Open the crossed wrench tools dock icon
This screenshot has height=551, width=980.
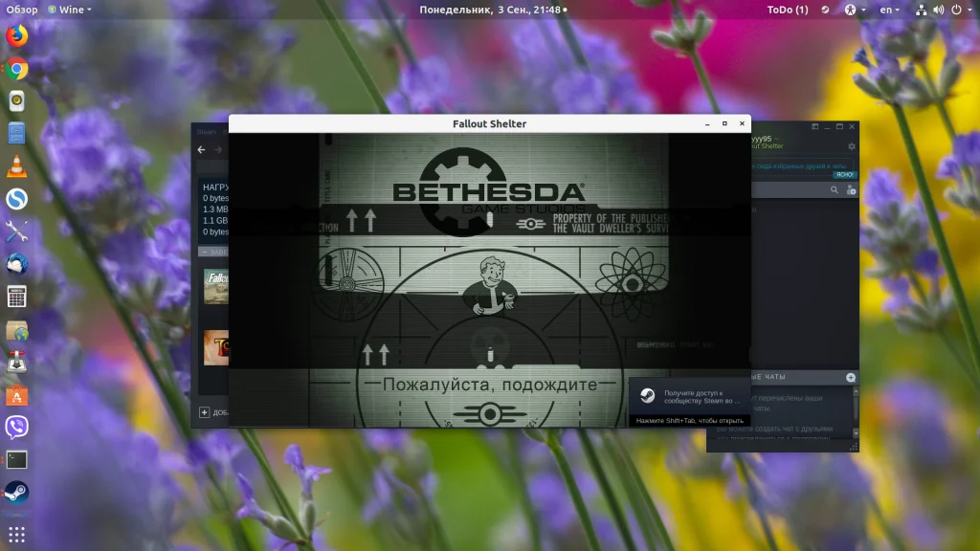pos(17,231)
